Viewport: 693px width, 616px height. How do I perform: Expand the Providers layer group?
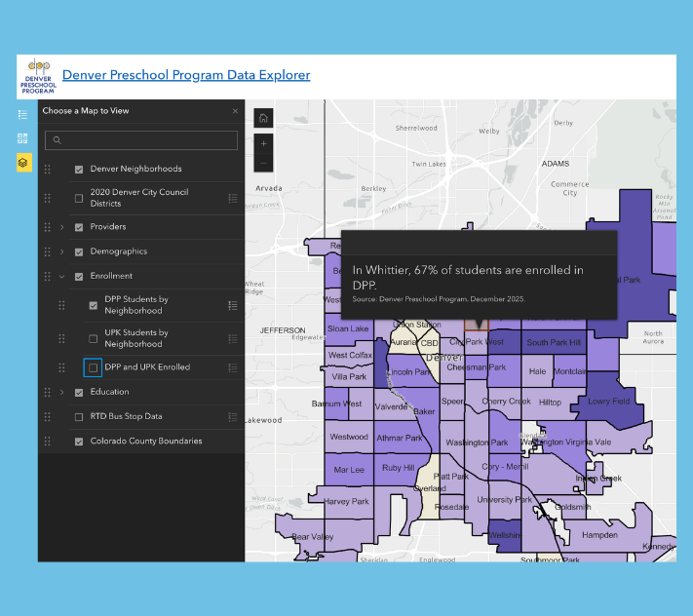61,227
